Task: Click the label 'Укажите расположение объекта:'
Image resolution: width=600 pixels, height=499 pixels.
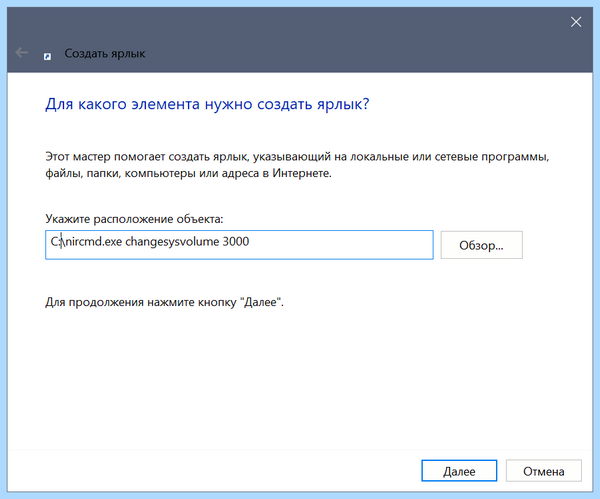Action: 134,219
